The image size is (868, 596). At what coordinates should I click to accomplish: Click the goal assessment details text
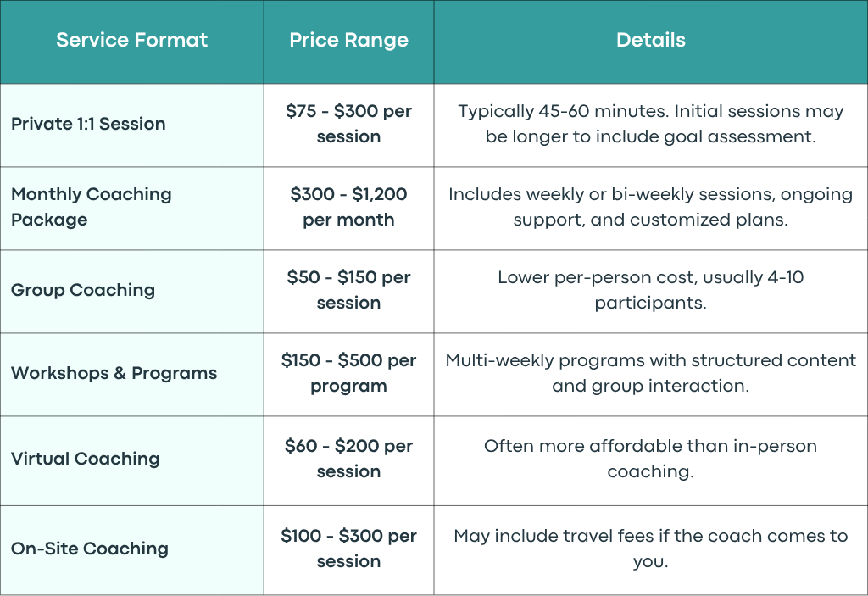pyautogui.click(x=650, y=124)
